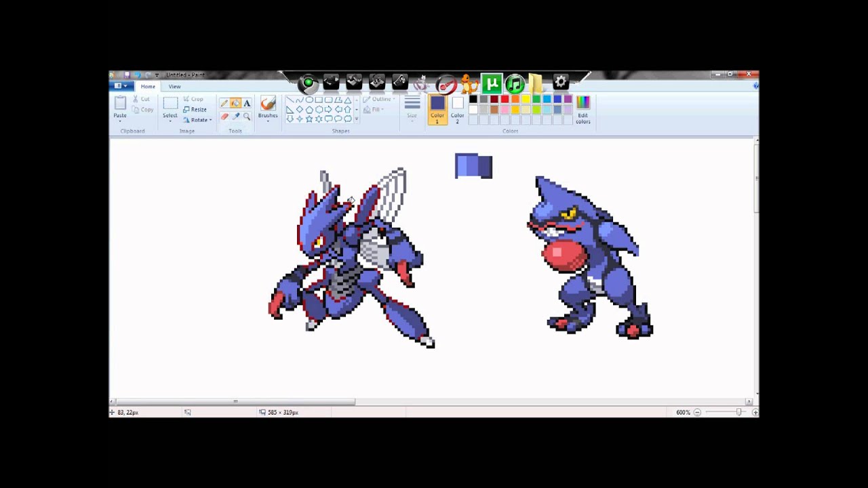Viewport: 868px width, 488px height.
Task: Pick the purple palette swatch
Action: (568, 99)
